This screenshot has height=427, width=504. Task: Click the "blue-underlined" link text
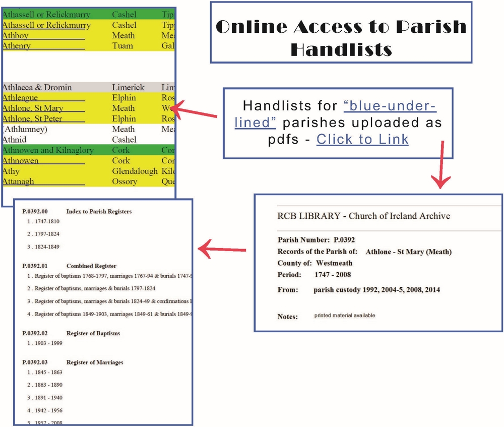coord(335,114)
